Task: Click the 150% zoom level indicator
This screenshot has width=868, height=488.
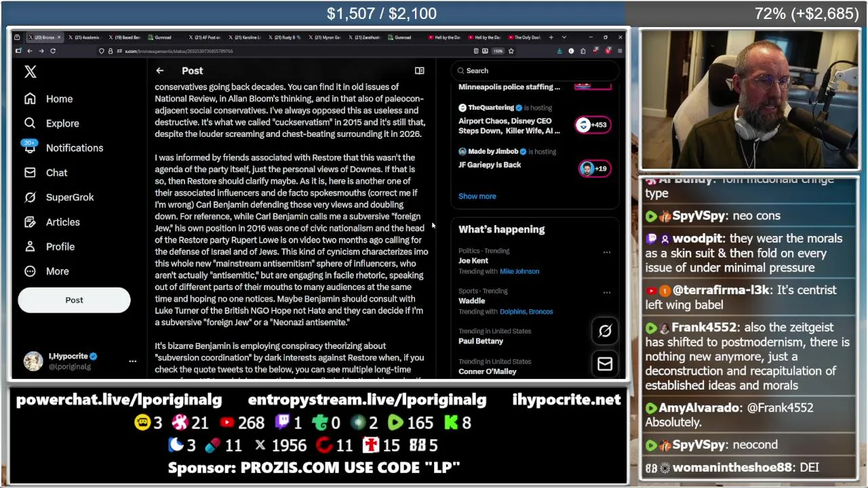Action: click(x=498, y=51)
